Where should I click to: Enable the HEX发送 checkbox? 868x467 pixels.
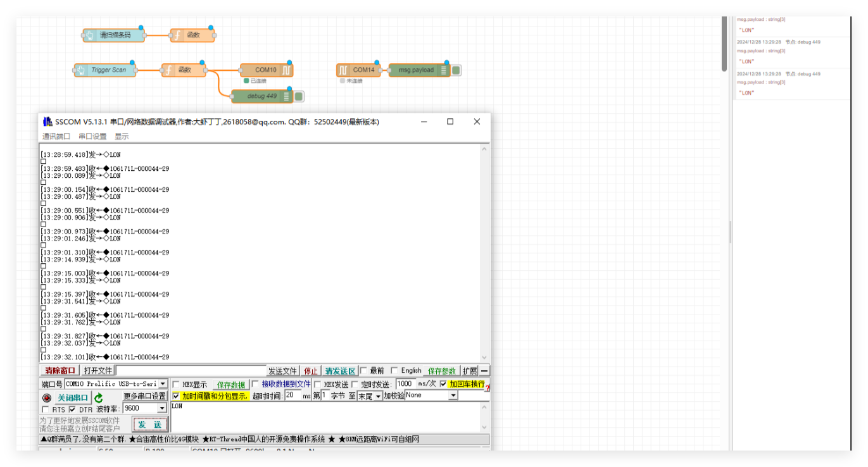(317, 384)
